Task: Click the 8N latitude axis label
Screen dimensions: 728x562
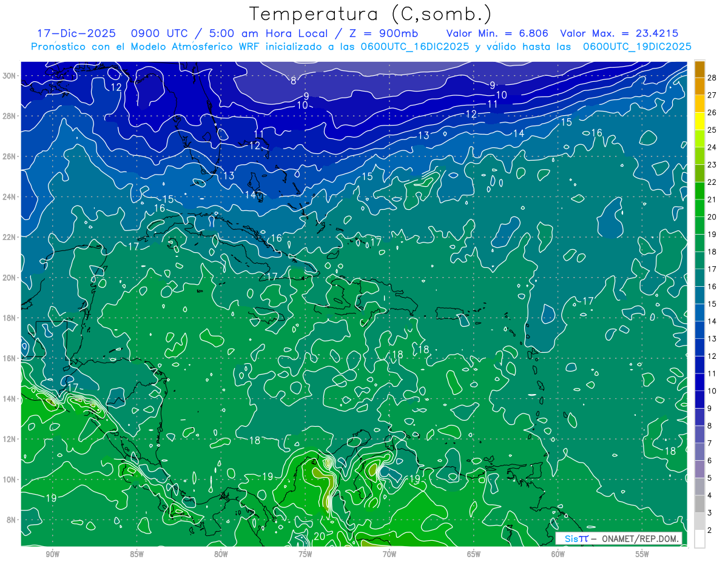Action: pyautogui.click(x=12, y=520)
